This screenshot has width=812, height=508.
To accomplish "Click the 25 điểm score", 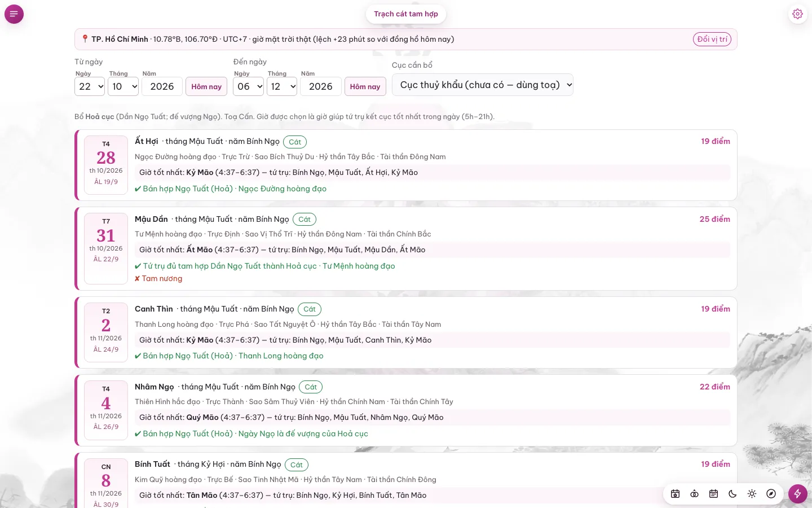I will [715, 219].
